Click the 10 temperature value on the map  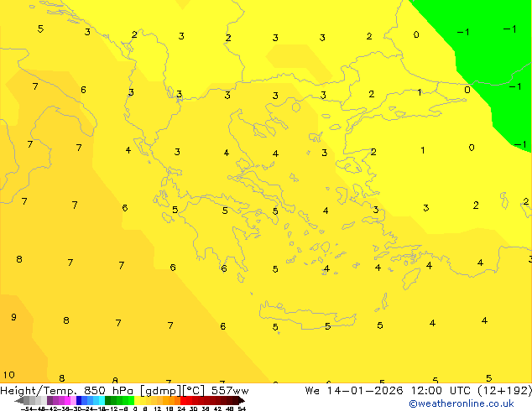(9, 375)
